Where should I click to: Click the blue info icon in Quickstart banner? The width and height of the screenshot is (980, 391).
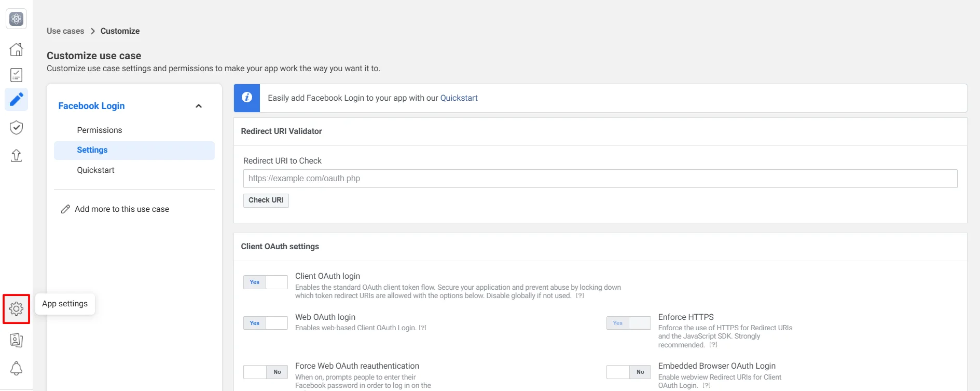point(247,98)
